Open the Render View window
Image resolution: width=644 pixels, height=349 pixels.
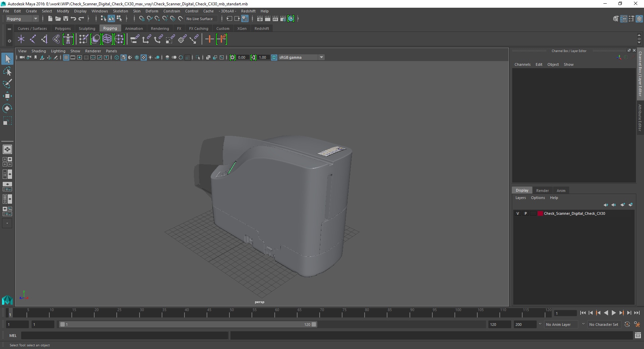[x=260, y=19]
